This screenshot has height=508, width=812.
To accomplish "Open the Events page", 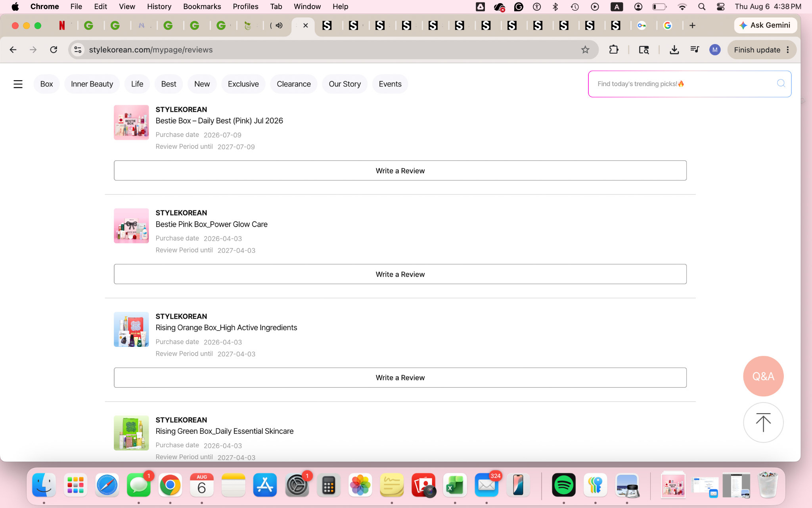I will [390, 84].
